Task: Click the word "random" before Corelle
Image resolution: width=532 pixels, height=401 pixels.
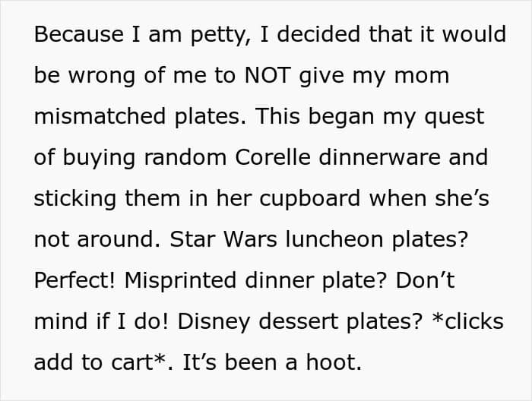Action: click(x=185, y=157)
